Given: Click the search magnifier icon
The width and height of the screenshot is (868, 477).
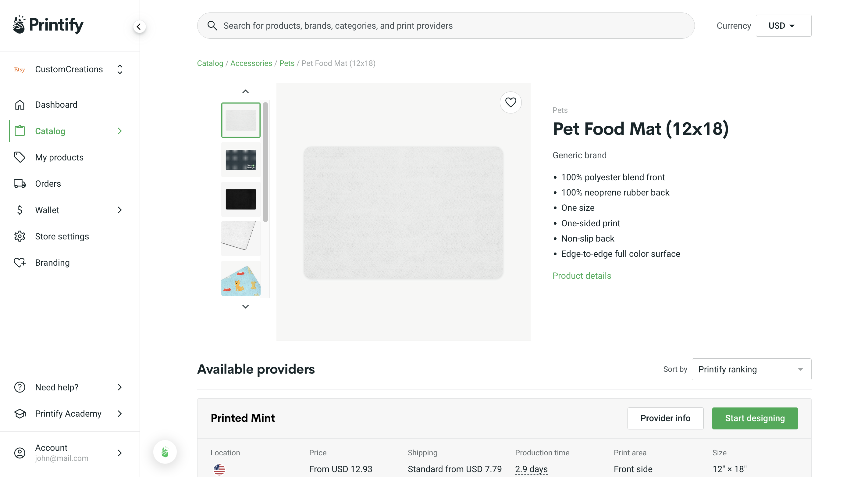Looking at the screenshot, I should [212, 26].
